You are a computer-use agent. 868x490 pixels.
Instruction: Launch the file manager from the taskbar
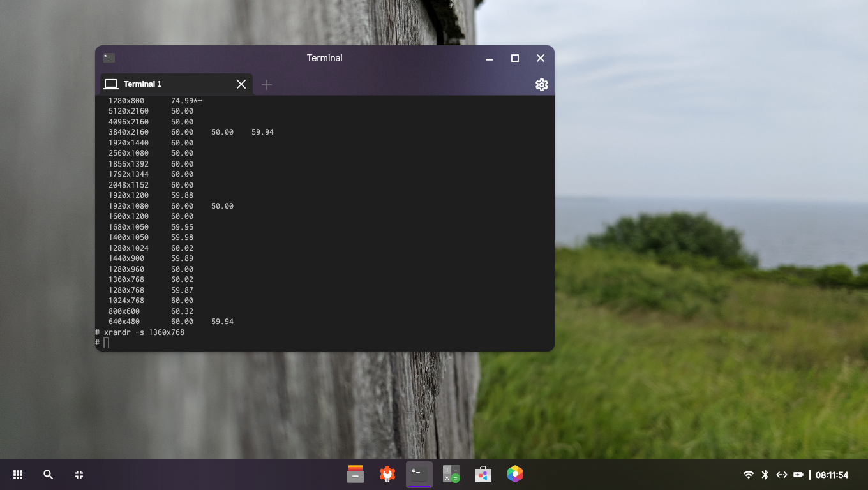click(x=355, y=475)
